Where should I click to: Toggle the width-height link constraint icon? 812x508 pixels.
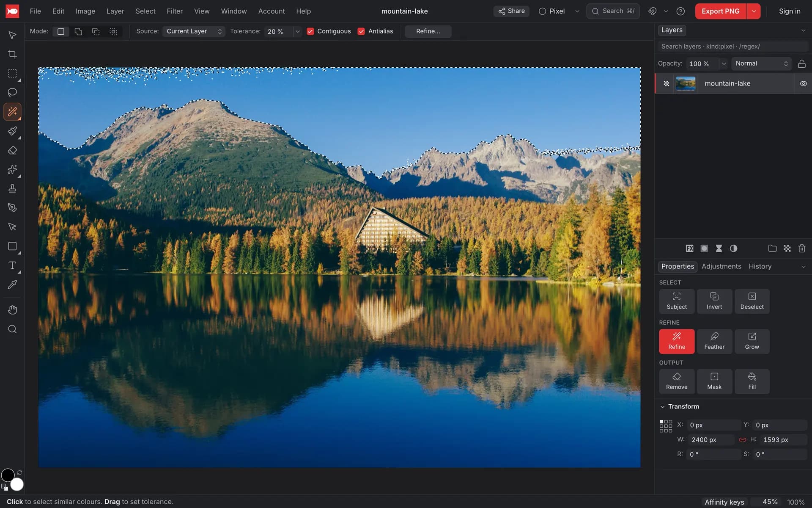tap(742, 440)
